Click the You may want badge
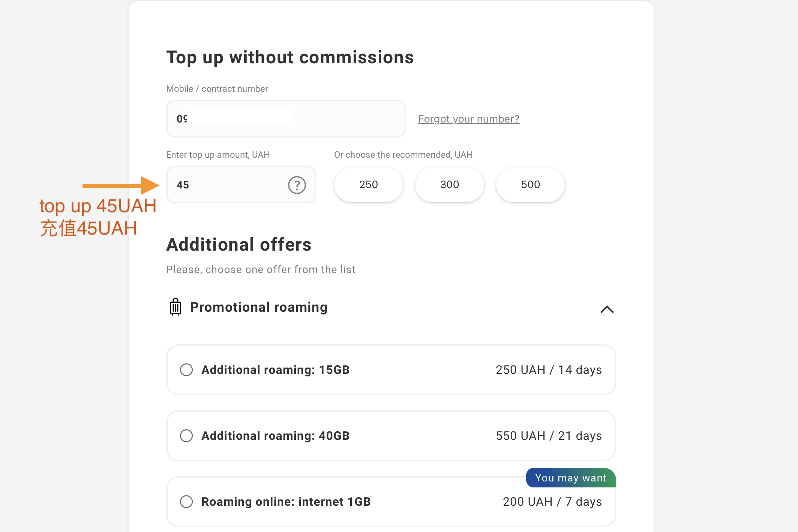Image resolution: width=798 pixels, height=532 pixels. click(x=570, y=478)
